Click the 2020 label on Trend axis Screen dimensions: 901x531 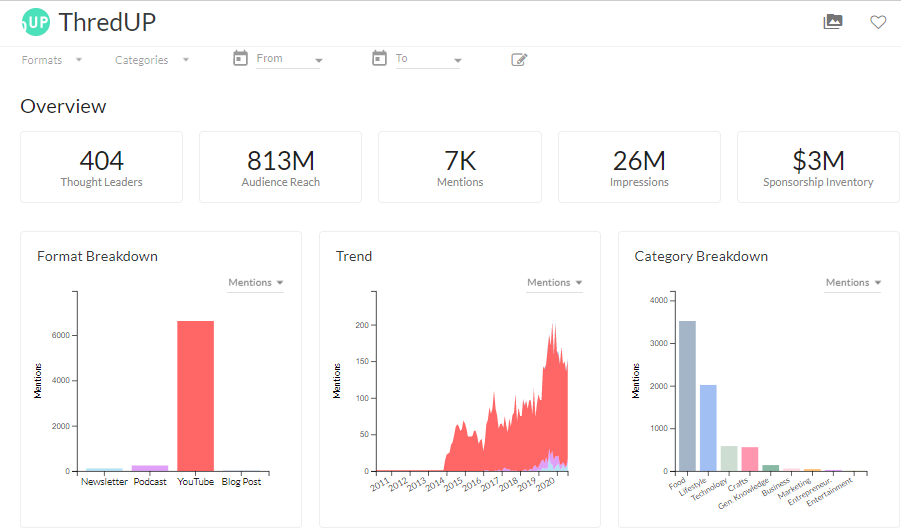pyautogui.click(x=546, y=484)
